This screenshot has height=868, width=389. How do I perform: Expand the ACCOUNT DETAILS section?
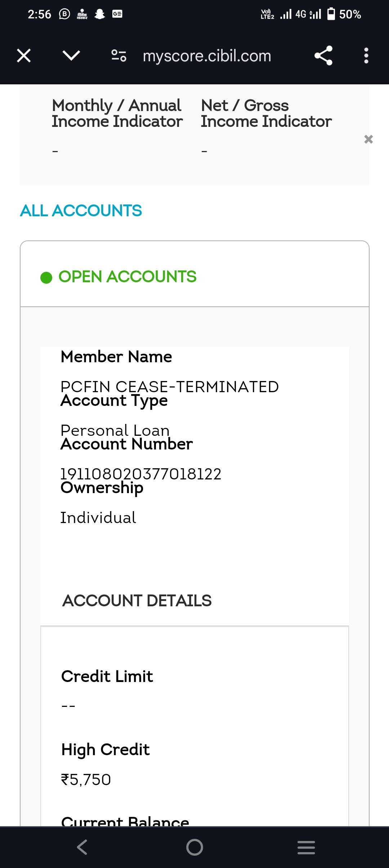tap(137, 601)
